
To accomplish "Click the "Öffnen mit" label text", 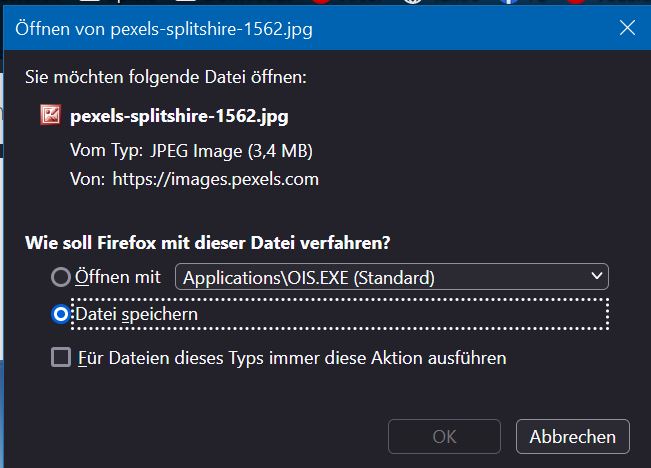I will pyautogui.click(x=118, y=277).
